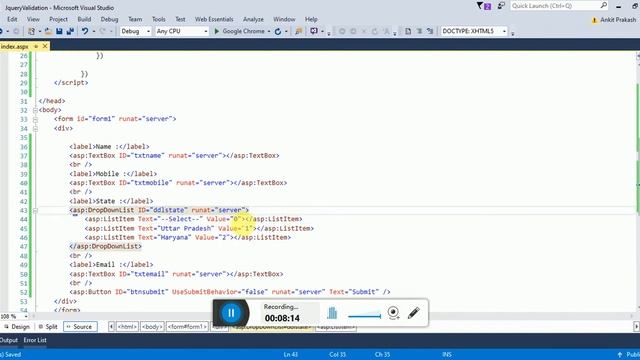
Task: Click the document icon left of DOCTYPE
Action: [x=408, y=31]
